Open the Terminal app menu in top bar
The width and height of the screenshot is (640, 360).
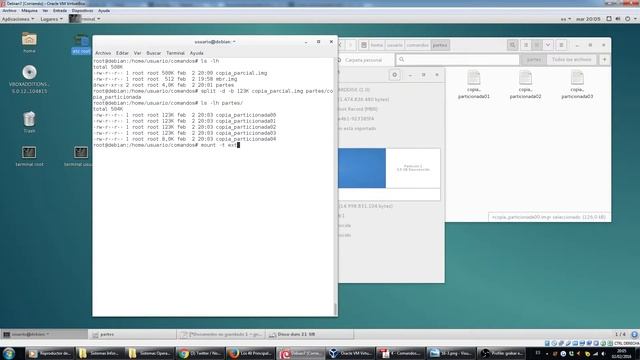tap(85, 19)
